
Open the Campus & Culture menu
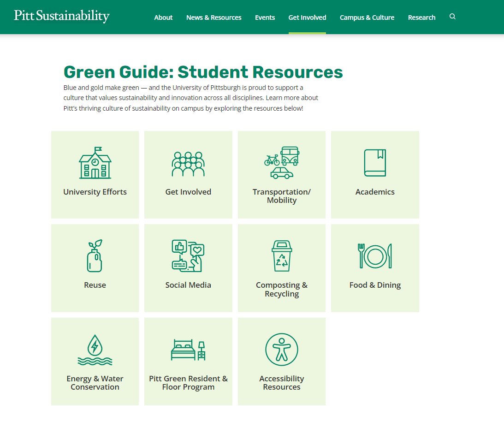(x=367, y=18)
